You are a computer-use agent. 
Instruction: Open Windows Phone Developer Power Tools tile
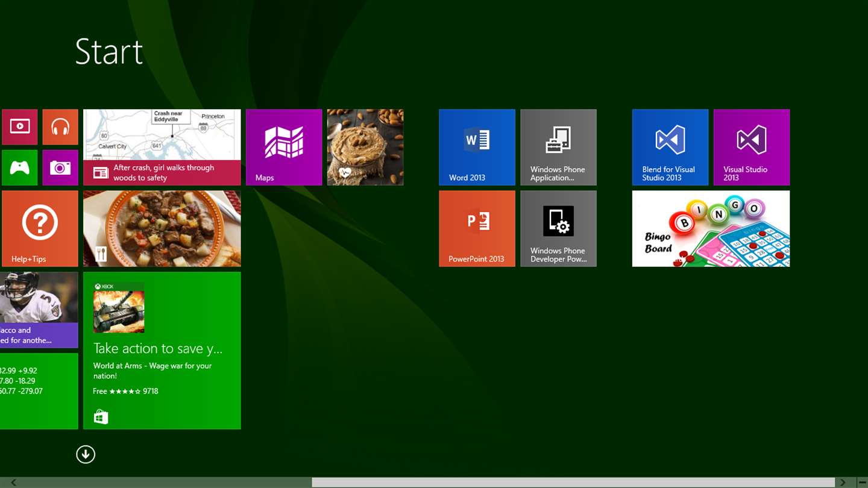(x=558, y=228)
